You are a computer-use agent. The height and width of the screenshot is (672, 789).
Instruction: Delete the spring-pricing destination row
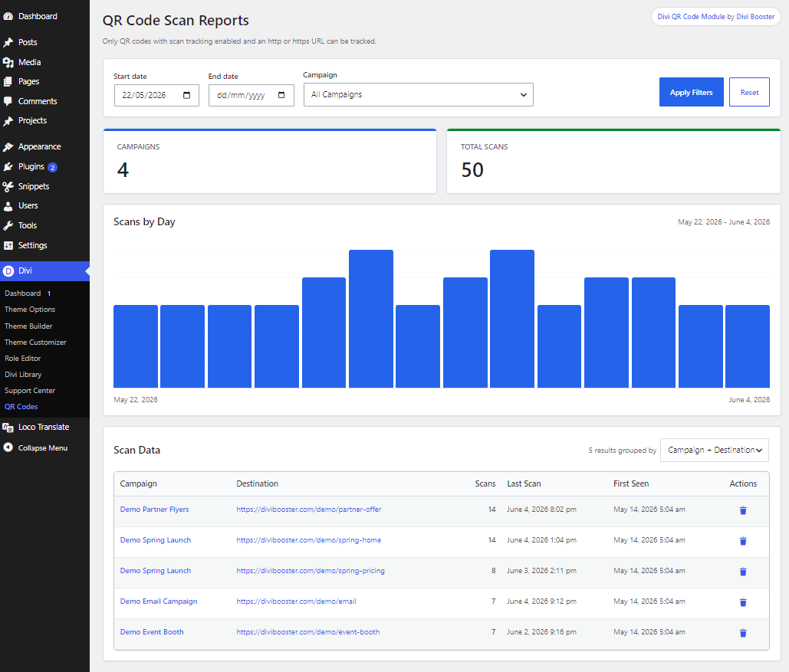click(x=743, y=572)
